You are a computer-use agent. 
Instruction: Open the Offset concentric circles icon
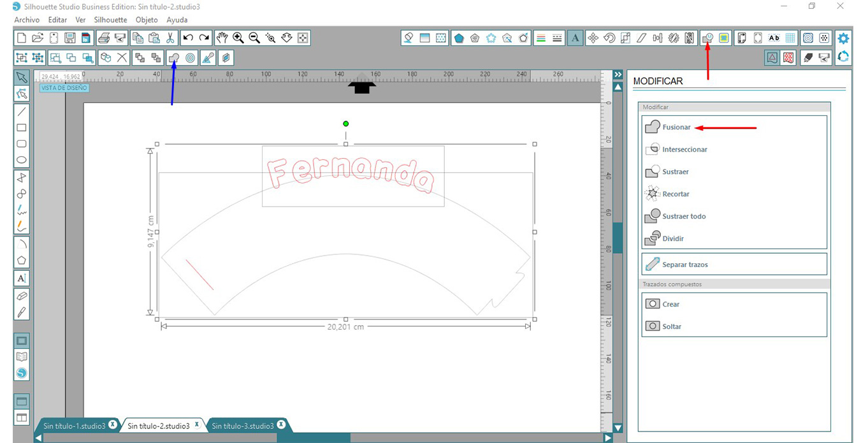(x=190, y=57)
